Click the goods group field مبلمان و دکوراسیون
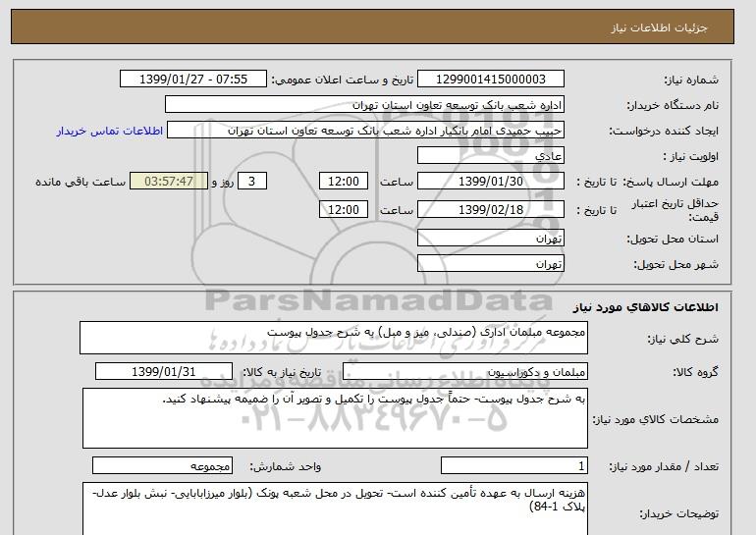 (x=464, y=372)
